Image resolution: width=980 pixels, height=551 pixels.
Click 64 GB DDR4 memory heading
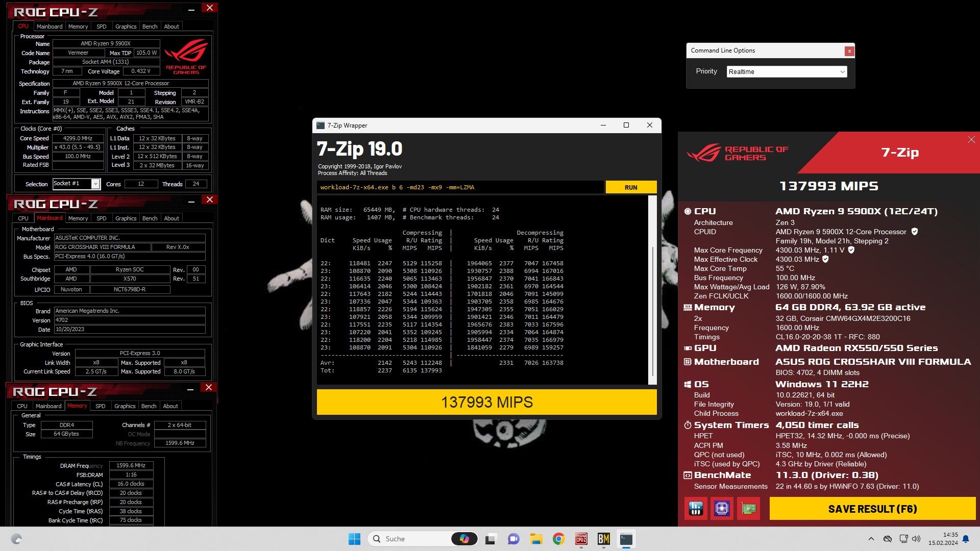click(850, 307)
